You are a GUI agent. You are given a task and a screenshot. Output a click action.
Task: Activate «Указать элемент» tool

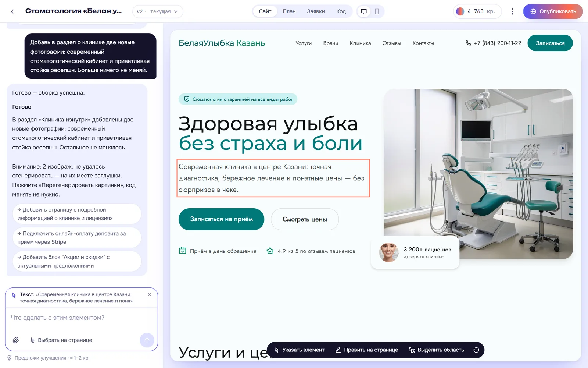tap(300, 350)
